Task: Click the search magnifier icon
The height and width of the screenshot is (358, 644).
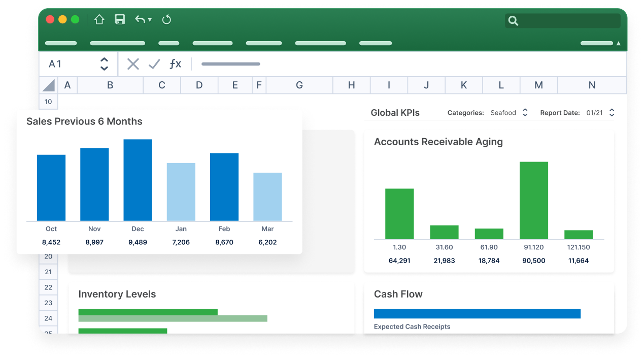Action: pos(513,21)
